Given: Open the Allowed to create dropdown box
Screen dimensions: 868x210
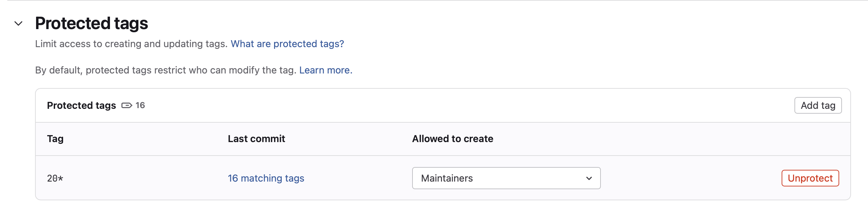Looking at the screenshot, I should tap(506, 178).
